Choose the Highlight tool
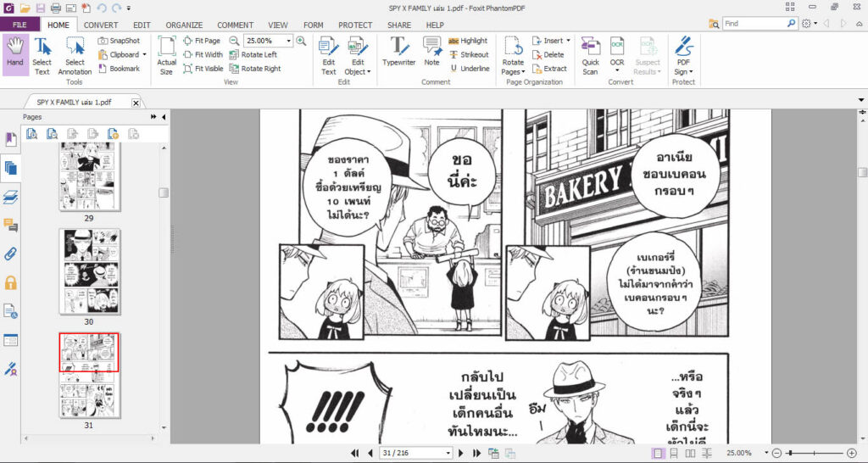This screenshot has height=463, width=868. (468, 41)
